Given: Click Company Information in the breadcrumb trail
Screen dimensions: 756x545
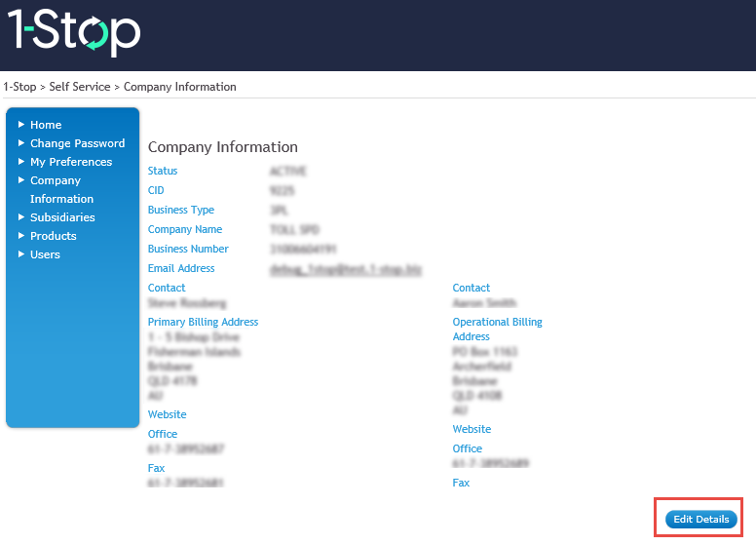Looking at the screenshot, I should (x=179, y=87).
